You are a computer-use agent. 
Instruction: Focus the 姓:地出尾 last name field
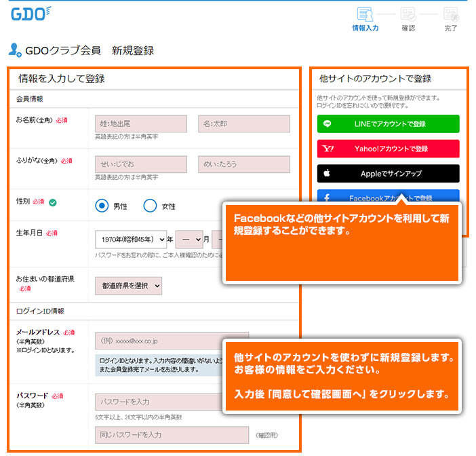pyautogui.click(x=141, y=123)
